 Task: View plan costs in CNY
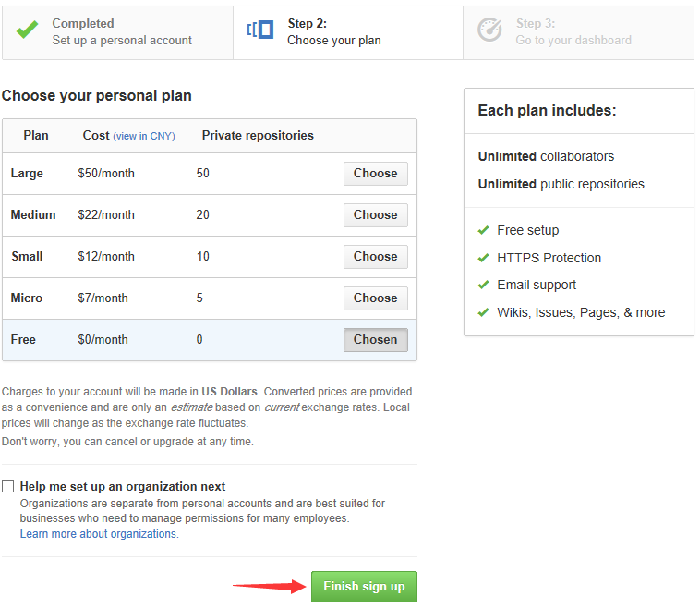[144, 136]
